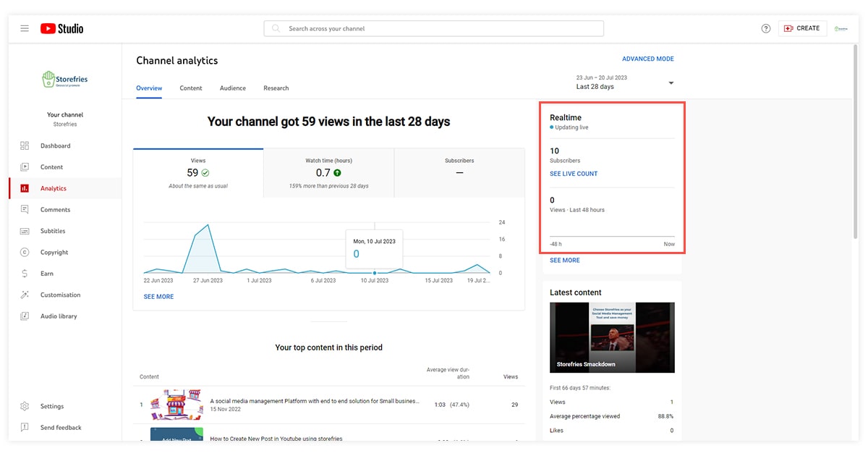Image resolution: width=868 pixels, height=456 pixels.
Task: Select the Watch time (hours) metric card
Action: point(328,172)
